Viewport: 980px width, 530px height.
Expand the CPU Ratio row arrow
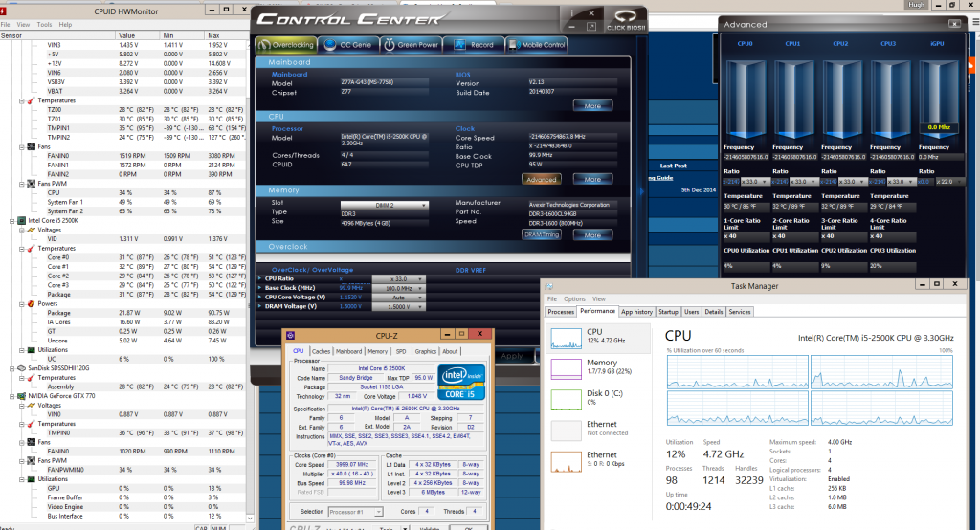click(x=260, y=278)
